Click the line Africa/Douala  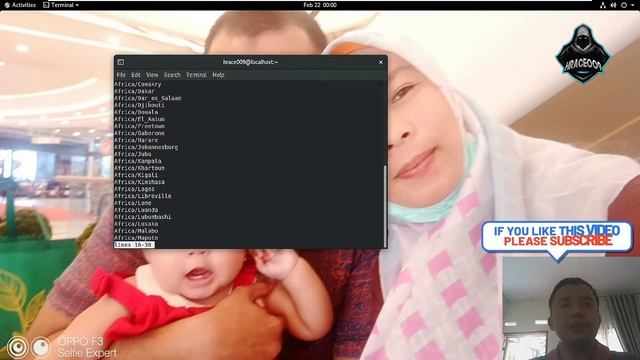click(136, 112)
